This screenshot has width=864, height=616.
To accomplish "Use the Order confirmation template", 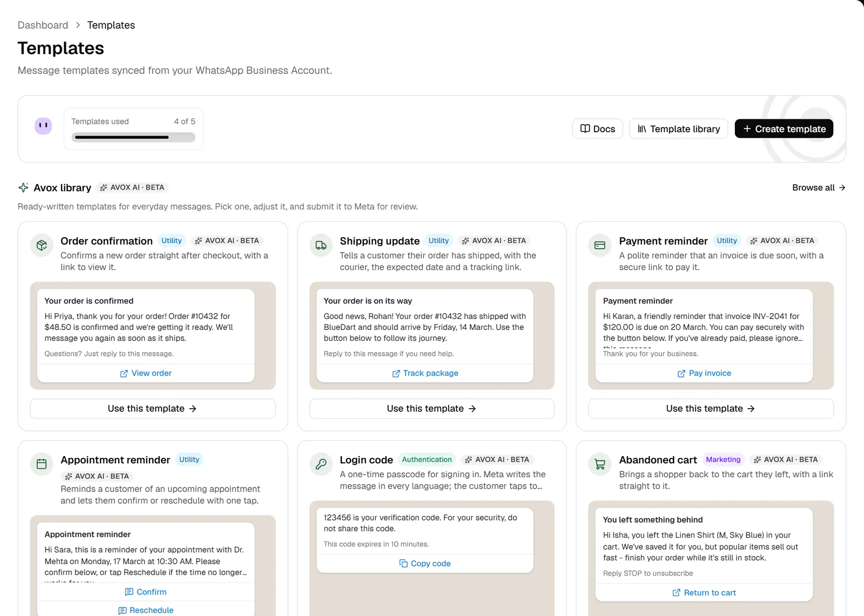I will click(x=153, y=409).
